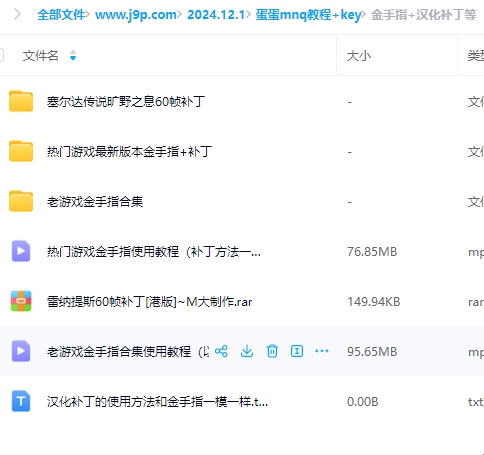Click the share icon on highlighted row
Image resolution: width=484 pixels, height=455 pixels.
221,351
